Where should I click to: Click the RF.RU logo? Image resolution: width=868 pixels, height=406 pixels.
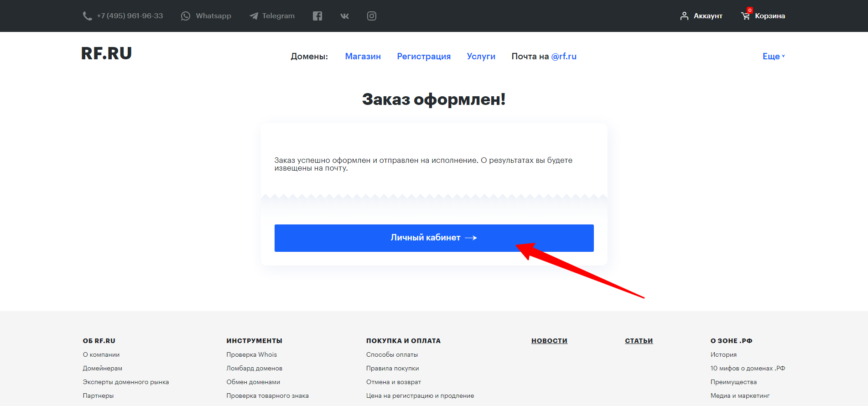pyautogui.click(x=106, y=53)
